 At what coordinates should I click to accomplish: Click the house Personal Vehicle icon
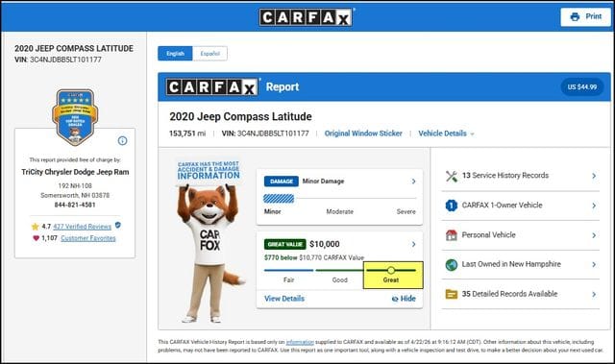coord(452,235)
